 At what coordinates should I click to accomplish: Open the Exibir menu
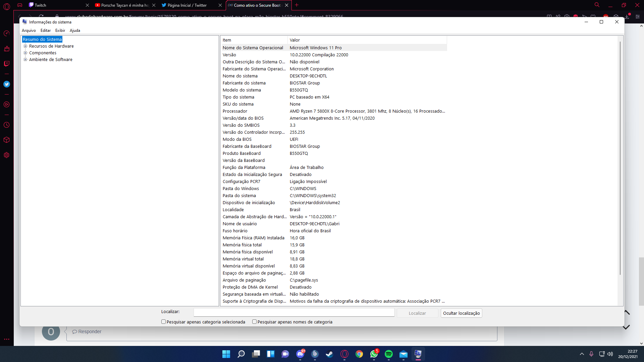[x=60, y=31]
